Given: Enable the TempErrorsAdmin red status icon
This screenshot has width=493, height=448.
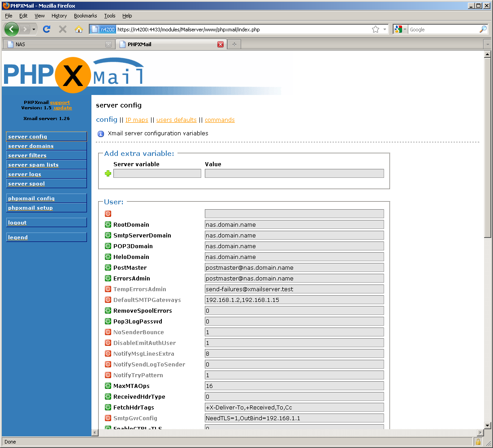Looking at the screenshot, I should tap(108, 289).
